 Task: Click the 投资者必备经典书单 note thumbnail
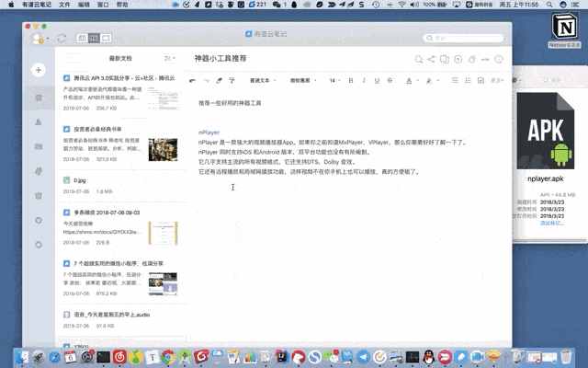point(163,149)
